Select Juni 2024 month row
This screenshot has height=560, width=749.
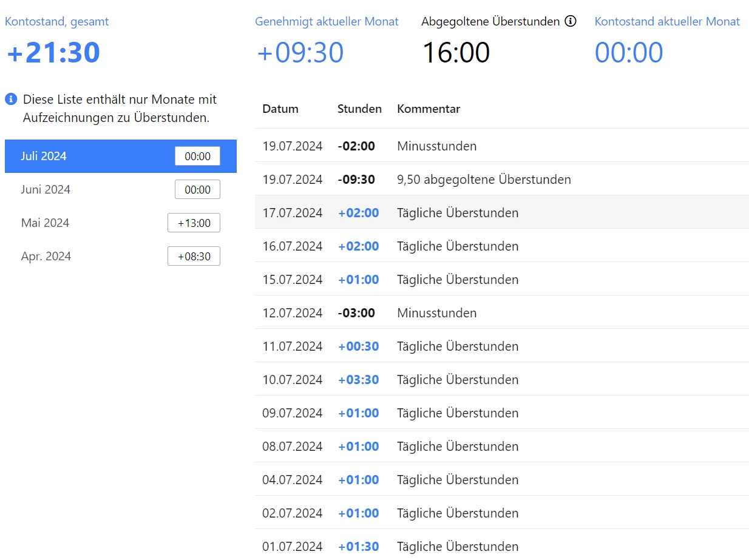point(121,189)
